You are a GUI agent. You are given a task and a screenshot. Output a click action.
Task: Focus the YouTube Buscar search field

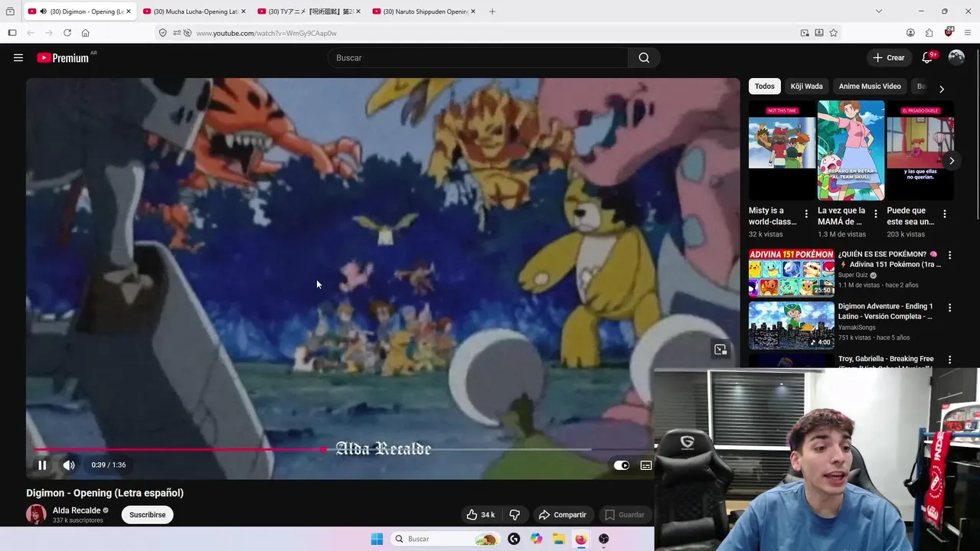pyautogui.click(x=479, y=57)
